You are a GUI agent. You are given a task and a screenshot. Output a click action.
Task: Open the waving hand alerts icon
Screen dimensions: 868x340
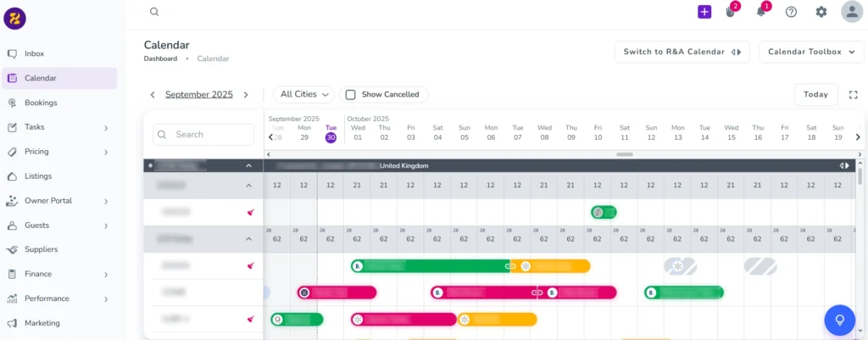point(731,12)
